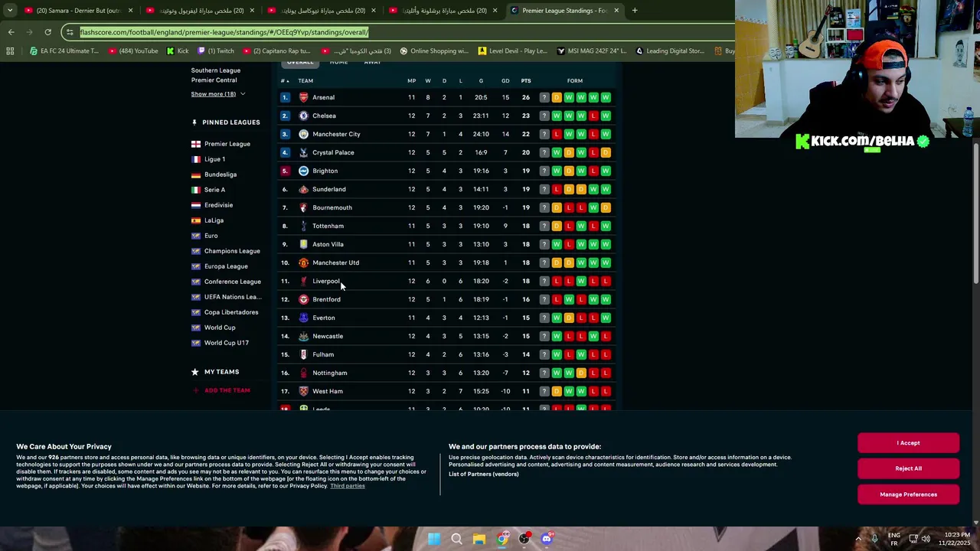Screen dimensions: 980x551
Task: Open a new browser tab
Action: 635,11
